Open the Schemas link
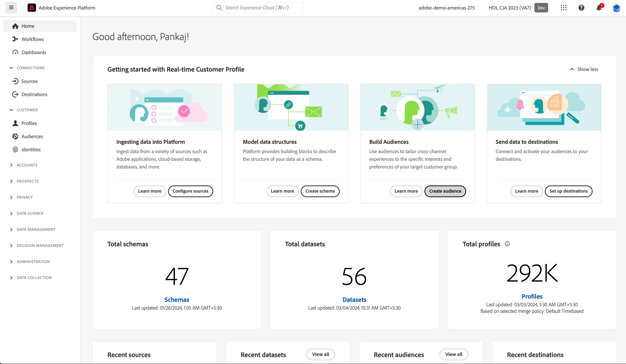Screen dimensions: 626x364 click(x=177, y=300)
